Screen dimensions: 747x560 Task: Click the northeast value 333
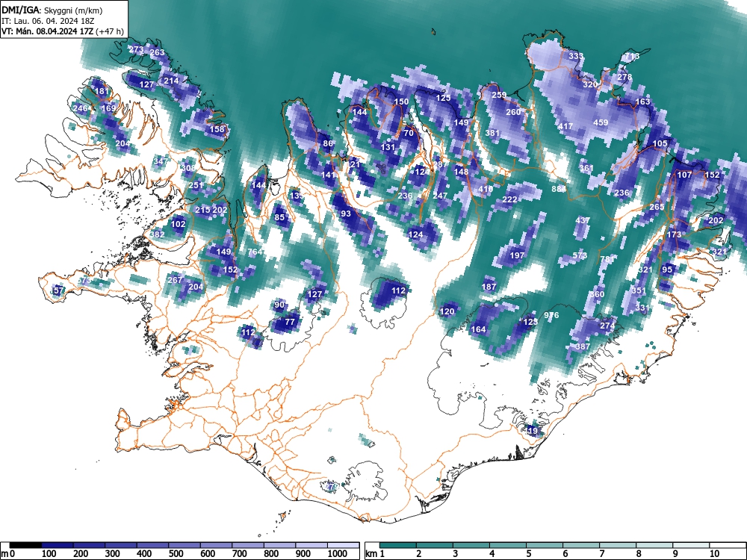[576, 56]
